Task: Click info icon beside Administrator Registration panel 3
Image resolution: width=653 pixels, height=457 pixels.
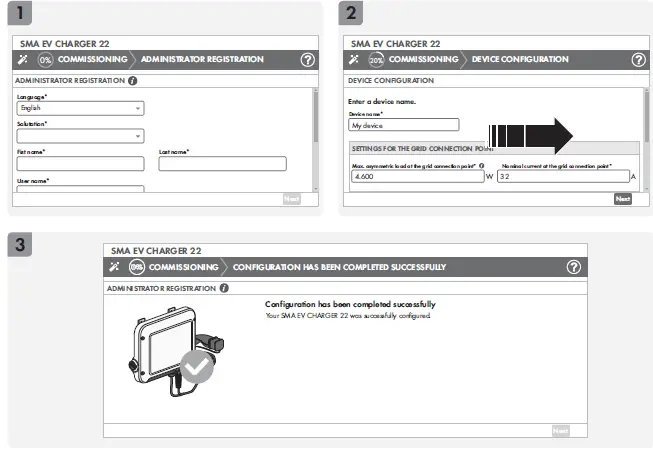Action: pyautogui.click(x=224, y=288)
